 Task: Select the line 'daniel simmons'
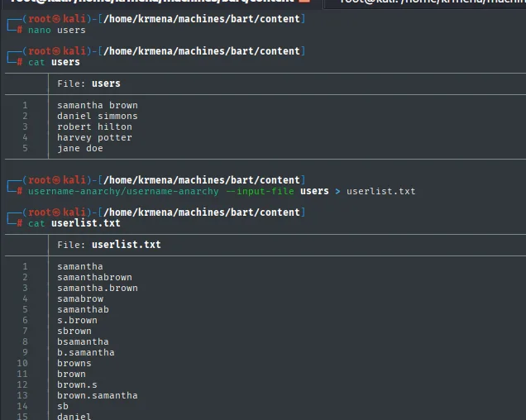point(98,116)
